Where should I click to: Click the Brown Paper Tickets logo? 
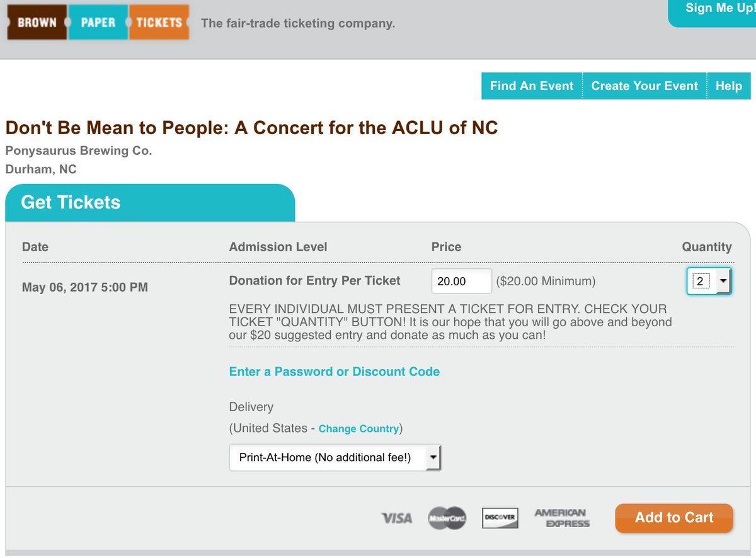pyautogui.click(x=98, y=23)
